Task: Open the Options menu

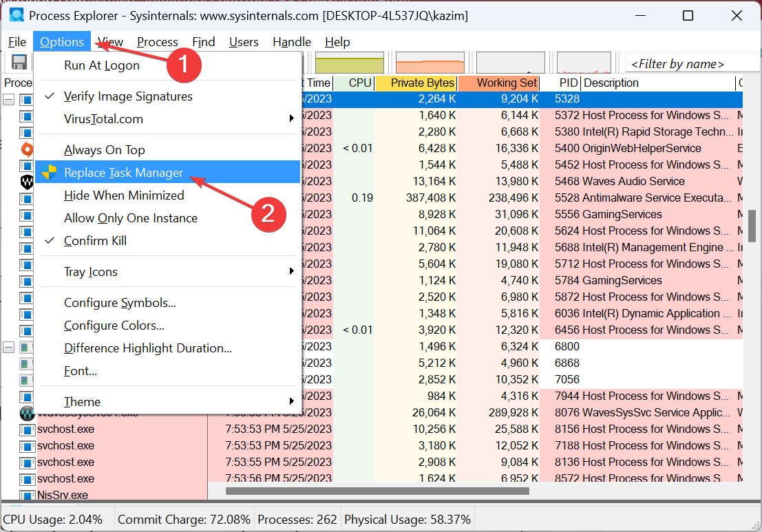Action: pyautogui.click(x=62, y=42)
